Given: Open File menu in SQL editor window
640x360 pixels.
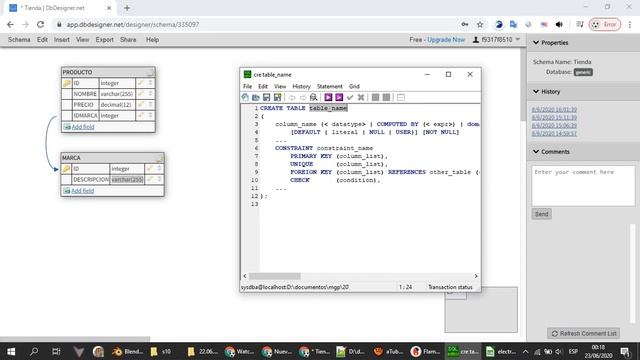Looking at the screenshot, I should click(247, 87).
